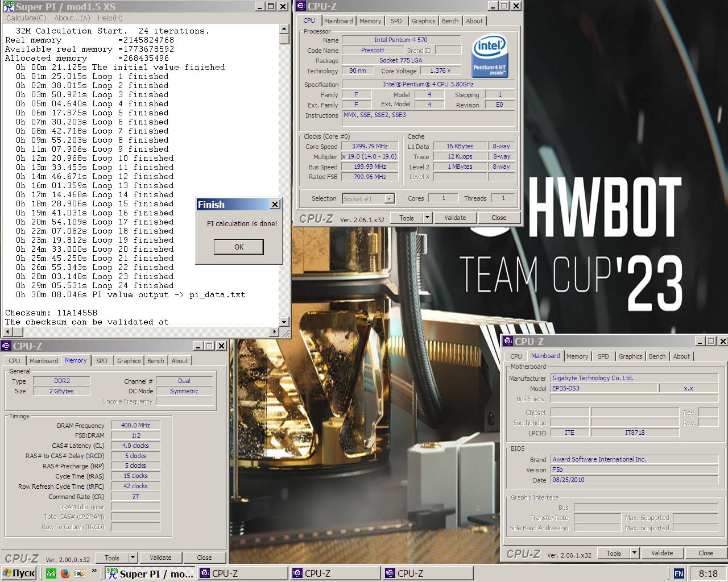This screenshot has height=582, width=728.
Task: Click the EN language indicator in tray
Action: (679, 573)
